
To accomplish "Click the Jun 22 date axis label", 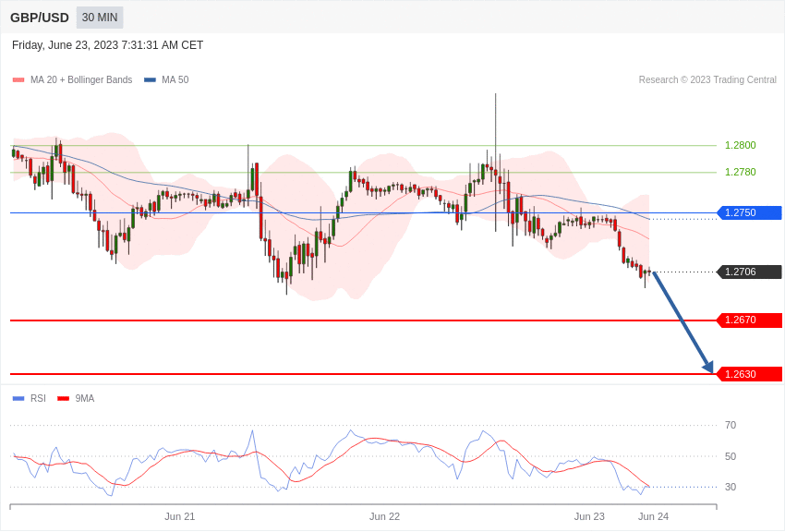I will pyautogui.click(x=384, y=516).
